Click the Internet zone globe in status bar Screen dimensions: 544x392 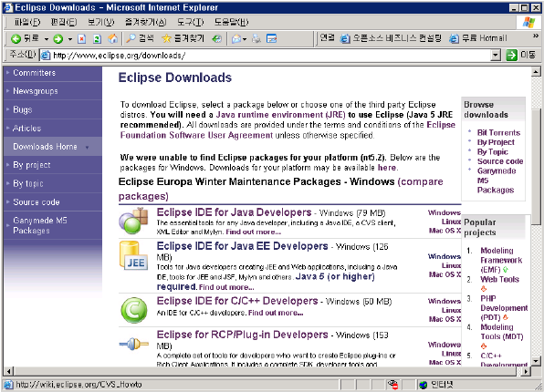pyautogui.click(x=423, y=385)
